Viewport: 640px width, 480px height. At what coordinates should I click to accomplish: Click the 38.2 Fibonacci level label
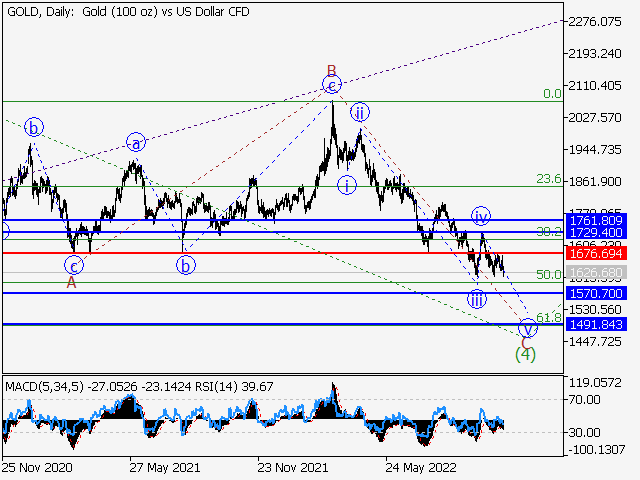pos(549,232)
